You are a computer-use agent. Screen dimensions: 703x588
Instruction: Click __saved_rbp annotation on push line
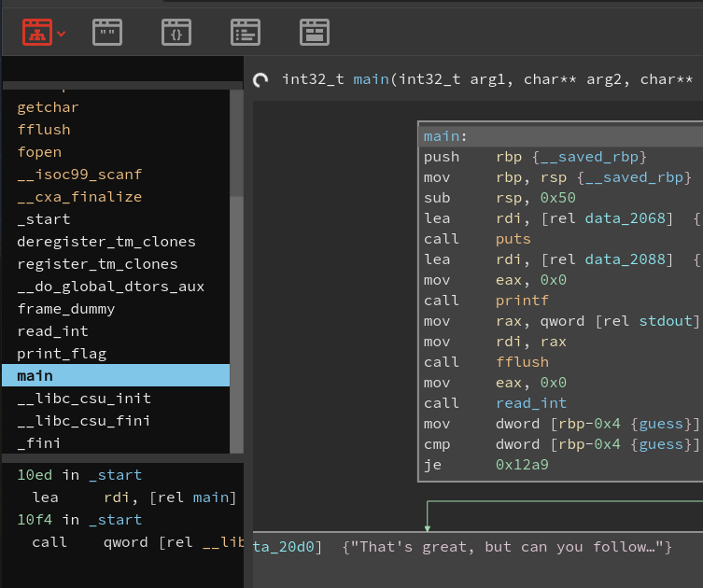[x=590, y=157]
